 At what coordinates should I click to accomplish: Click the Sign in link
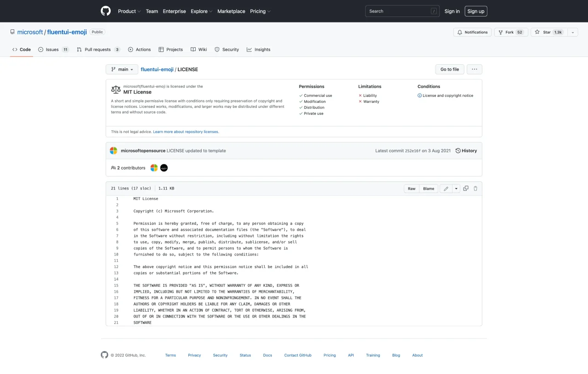click(x=452, y=11)
